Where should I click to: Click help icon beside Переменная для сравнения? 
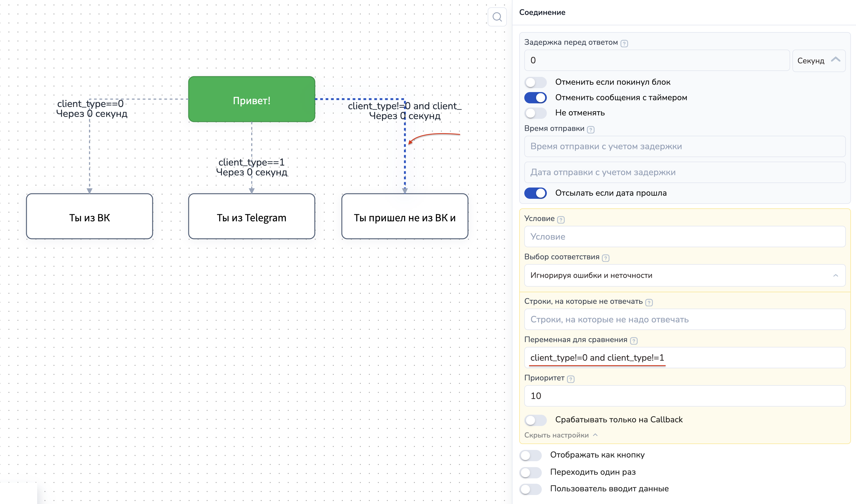[634, 341]
